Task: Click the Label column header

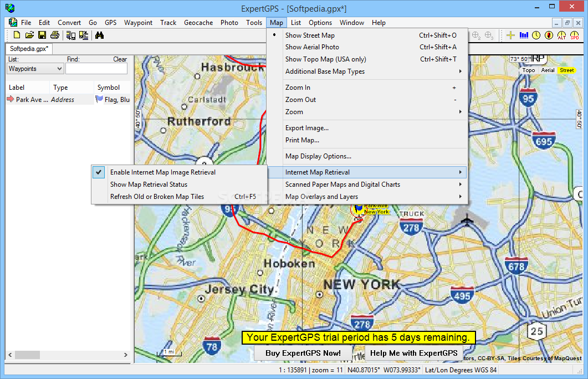Action: (x=28, y=88)
